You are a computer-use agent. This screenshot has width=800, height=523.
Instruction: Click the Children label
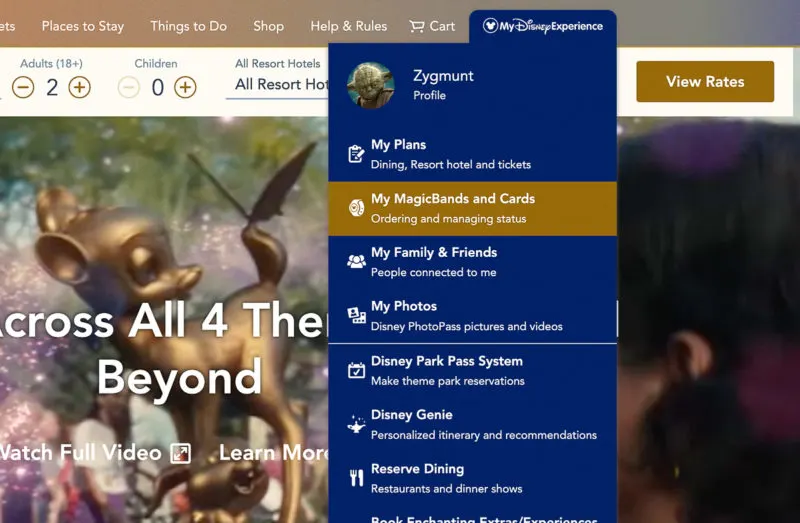[x=156, y=63]
